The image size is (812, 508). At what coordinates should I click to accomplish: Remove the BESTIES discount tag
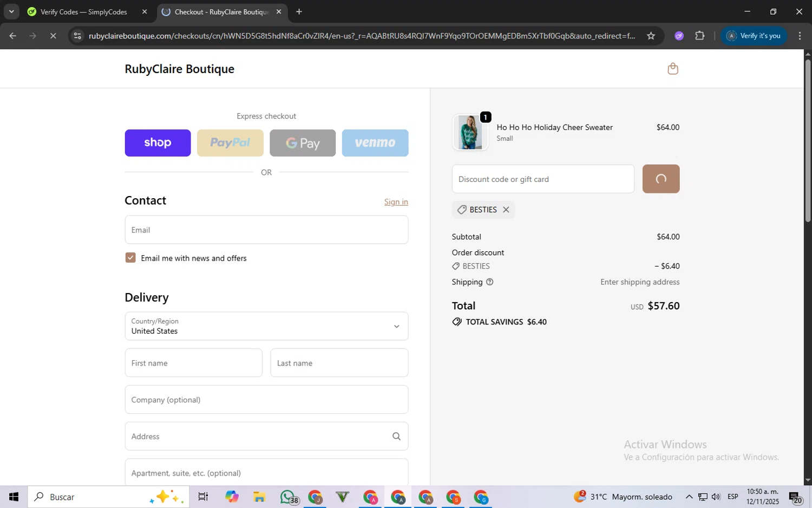tap(506, 210)
